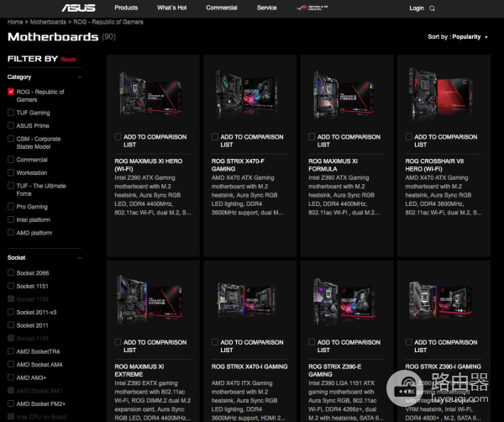Collapse the Socket filter section

coord(81,258)
